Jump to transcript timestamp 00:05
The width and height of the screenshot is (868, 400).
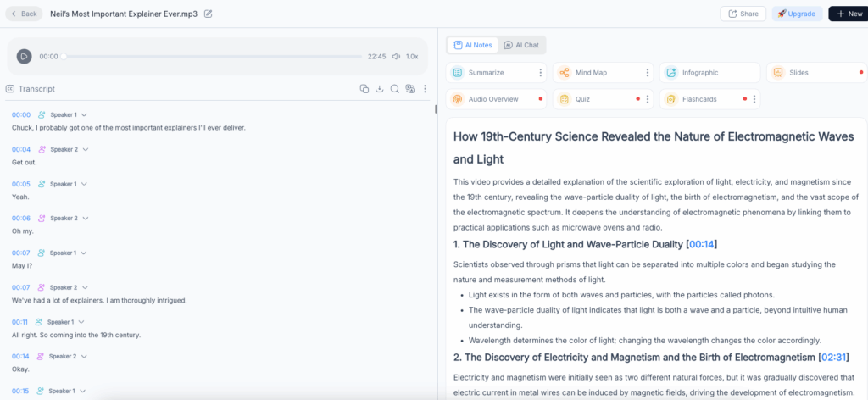click(21, 184)
